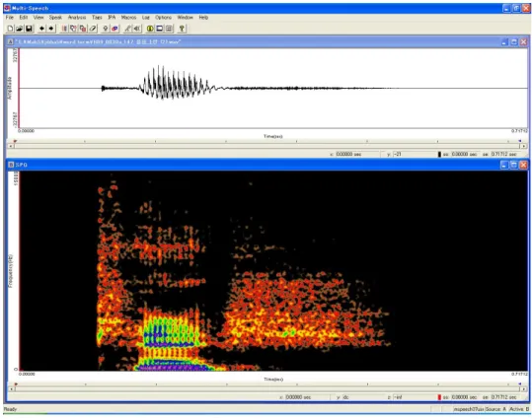The height and width of the screenshot is (419, 532).
Task: Click right scroll arrow of waveform window scrollbar
Action: coord(524,146)
